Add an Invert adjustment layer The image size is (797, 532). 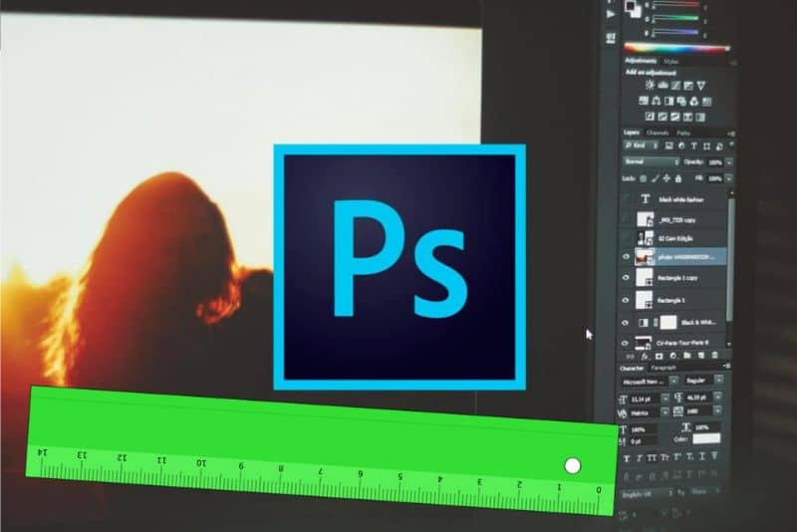(x=650, y=117)
